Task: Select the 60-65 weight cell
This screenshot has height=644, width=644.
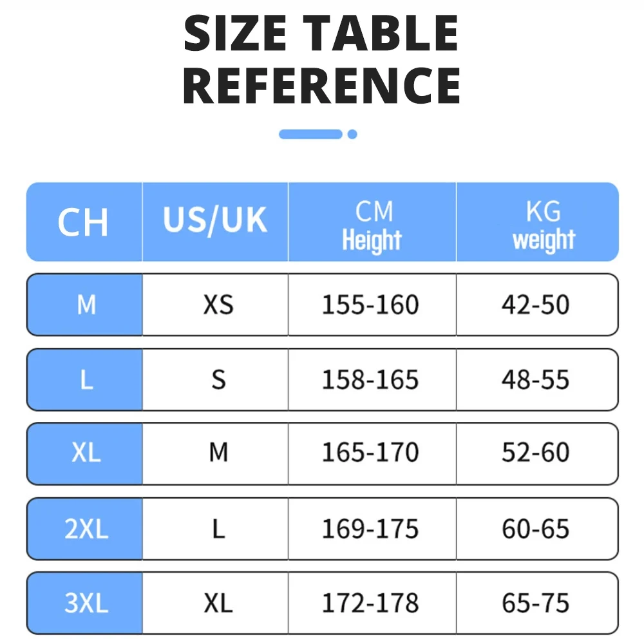Action: 536,529
